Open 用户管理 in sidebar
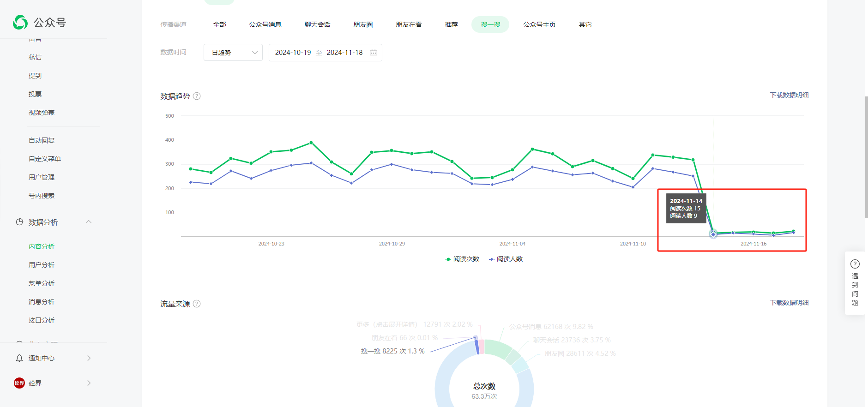 point(42,177)
